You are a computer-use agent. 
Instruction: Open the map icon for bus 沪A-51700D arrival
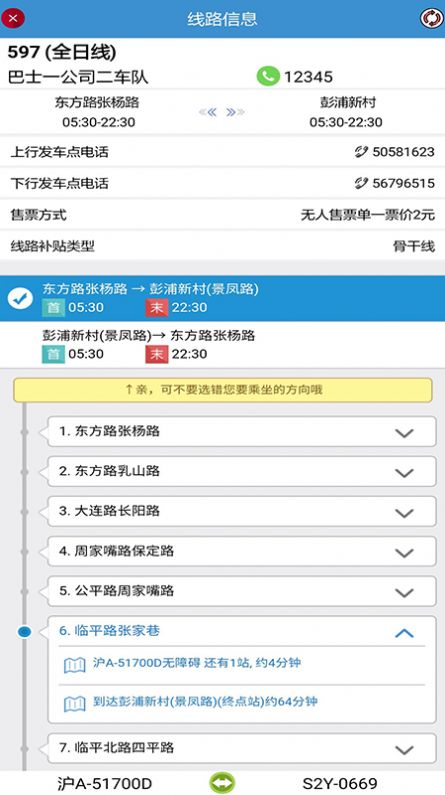click(x=75, y=664)
